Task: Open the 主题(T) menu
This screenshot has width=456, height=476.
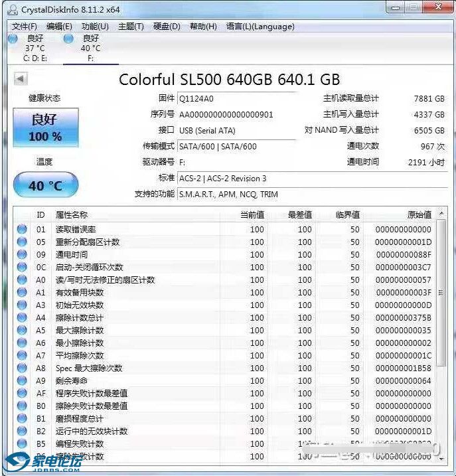Action: point(131,27)
